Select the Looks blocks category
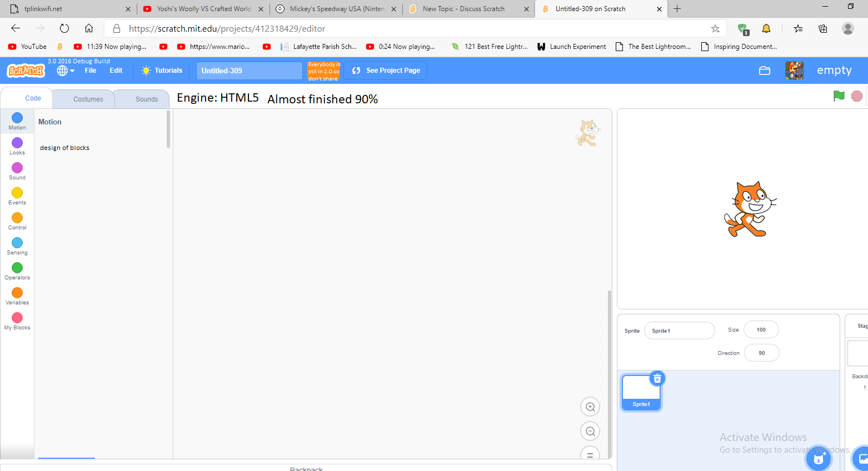The width and height of the screenshot is (868, 471). tap(17, 146)
